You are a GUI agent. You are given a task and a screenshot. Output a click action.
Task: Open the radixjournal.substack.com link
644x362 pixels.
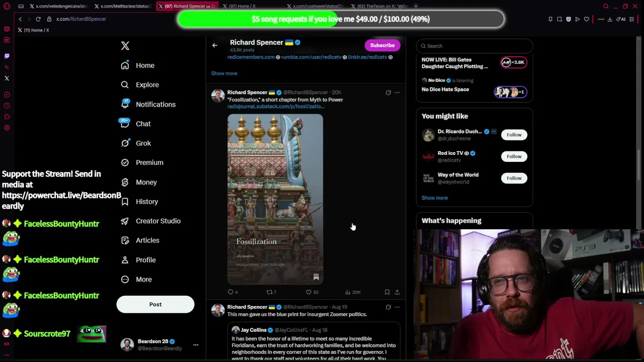pyautogui.click(x=276, y=107)
